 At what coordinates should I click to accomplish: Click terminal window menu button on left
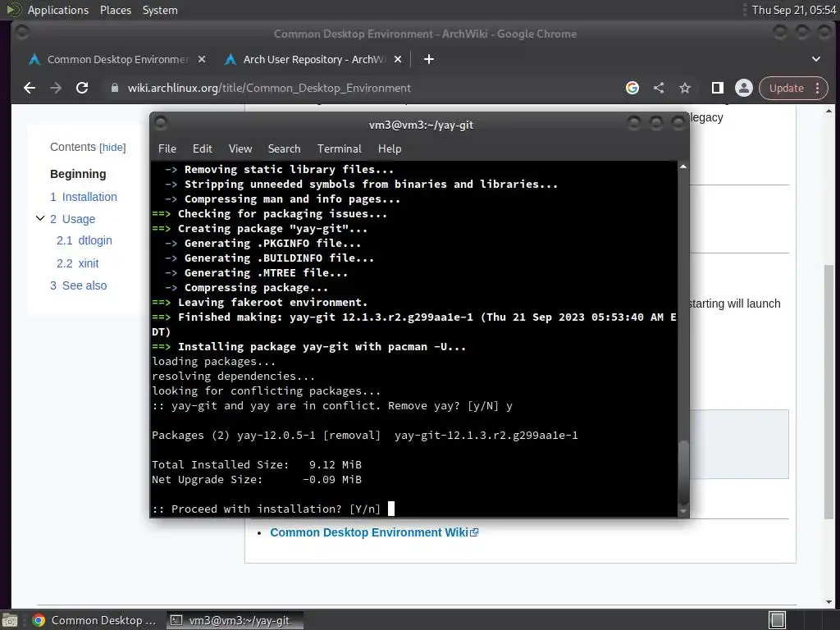161,123
